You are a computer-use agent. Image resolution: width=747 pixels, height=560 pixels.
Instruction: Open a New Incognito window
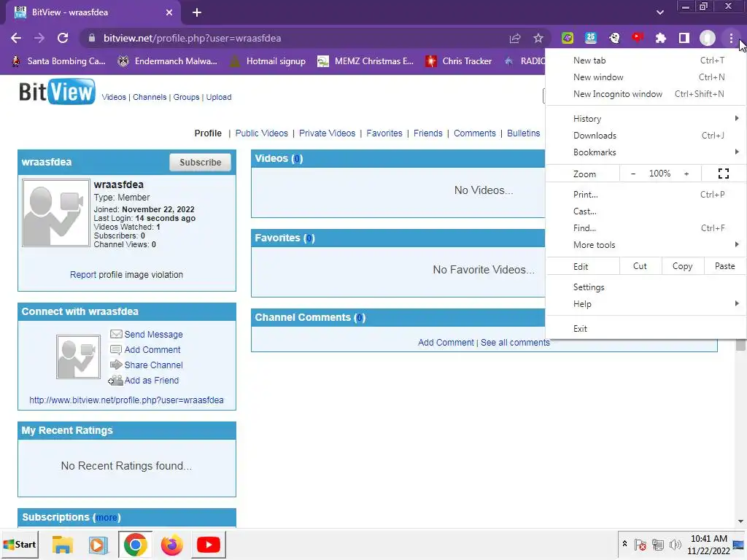646,94
